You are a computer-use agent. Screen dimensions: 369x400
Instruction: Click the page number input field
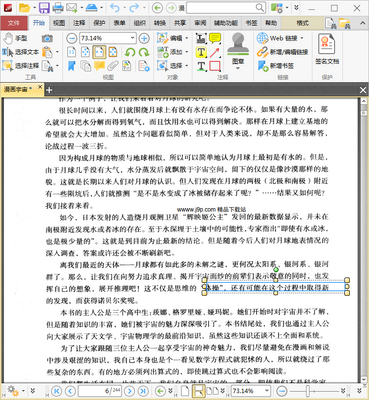99,391
